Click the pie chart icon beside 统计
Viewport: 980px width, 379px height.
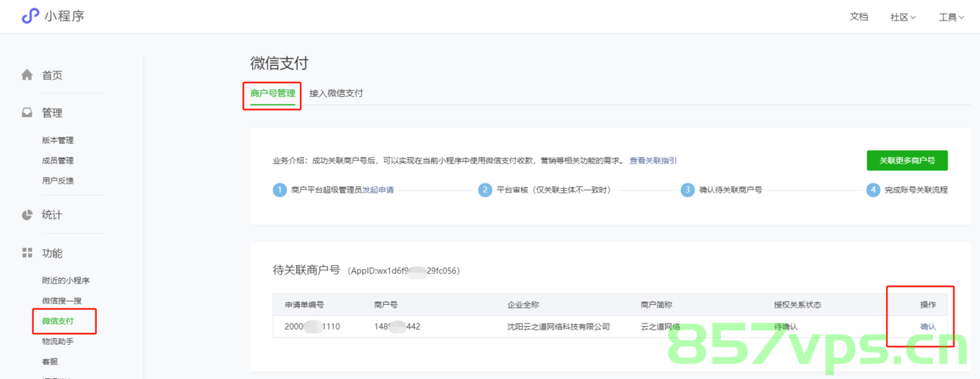click(27, 215)
